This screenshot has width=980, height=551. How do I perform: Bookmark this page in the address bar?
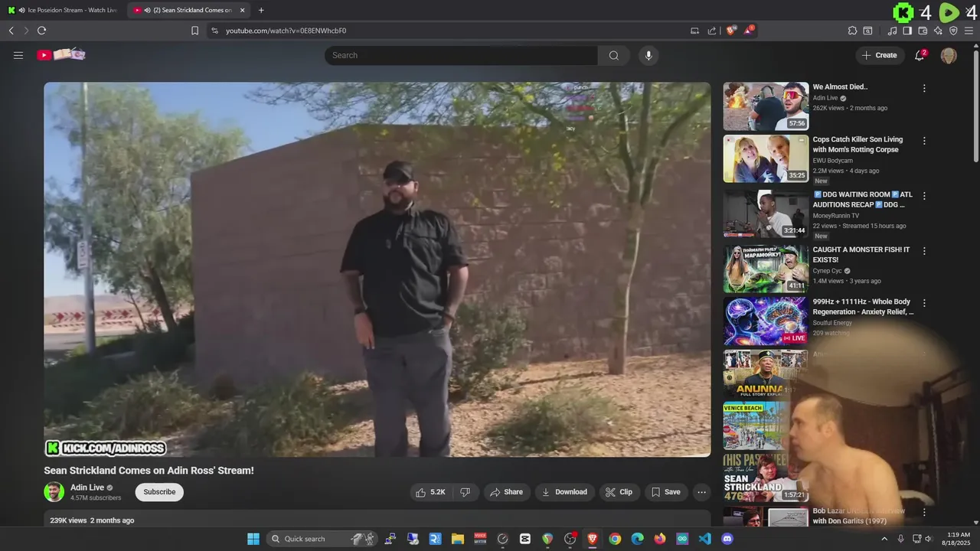coord(194,31)
